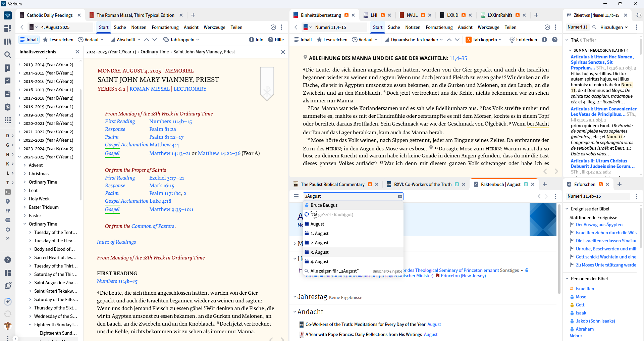This screenshot has width=644, height=341.
Task: Collapse the 2024–2025 (Year C/Year 1) node
Action: [x=19, y=157]
